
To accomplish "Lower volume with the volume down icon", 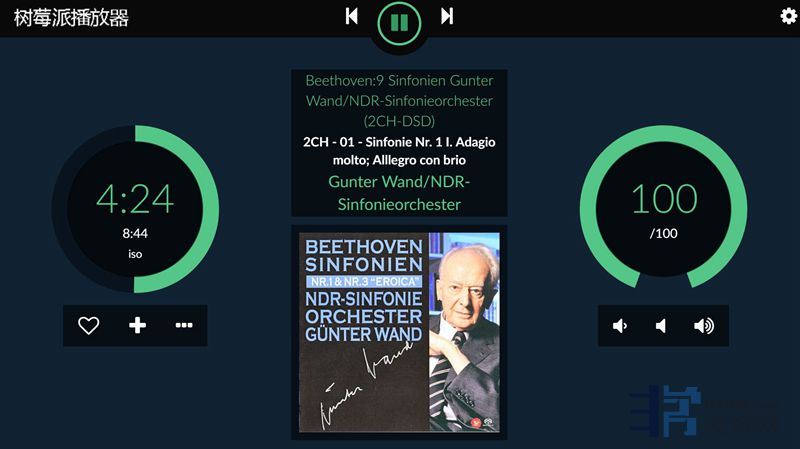I will [619, 326].
